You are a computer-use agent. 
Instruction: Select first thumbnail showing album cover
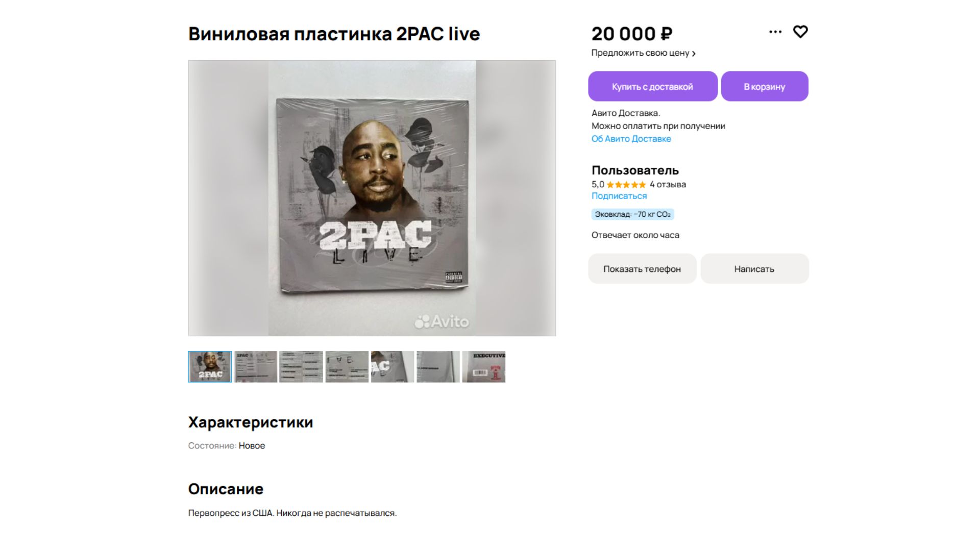[x=210, y=367]
